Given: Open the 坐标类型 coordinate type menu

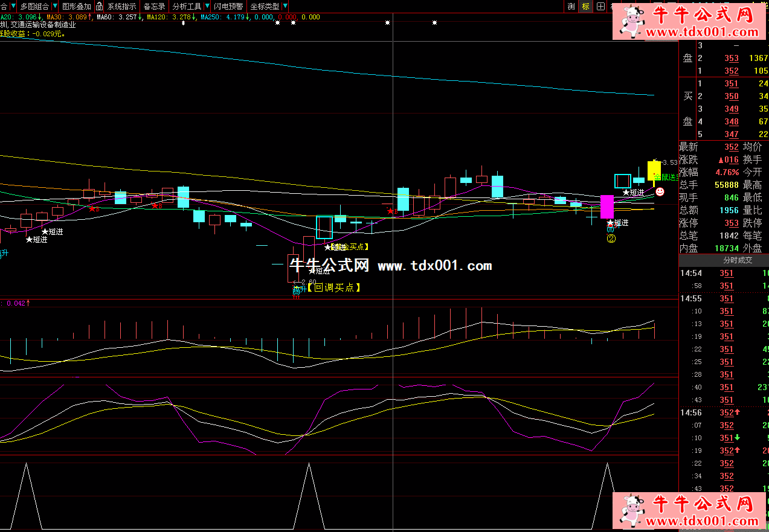Looking at the screenshot, I should pyautogui.click(x=265, y=7).
